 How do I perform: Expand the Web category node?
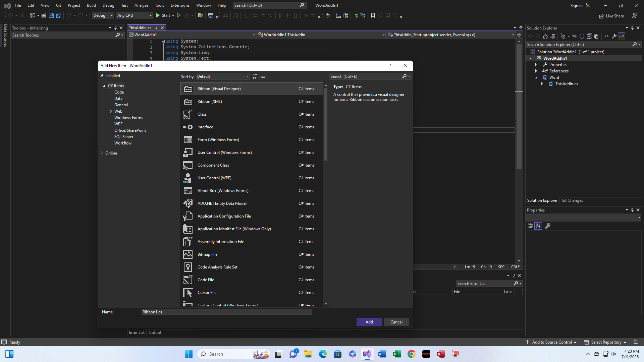111,111
